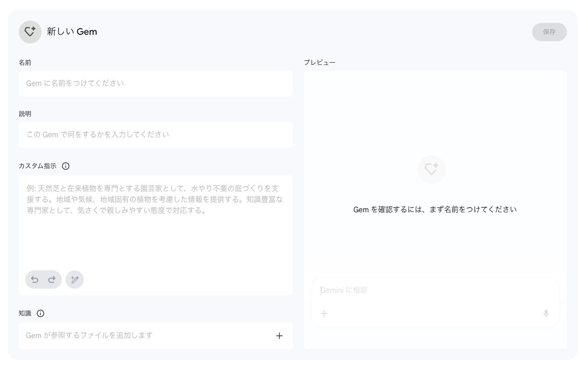Click the magic pen rewrite instructions icon
588x366 pixels.
[75, 280]
